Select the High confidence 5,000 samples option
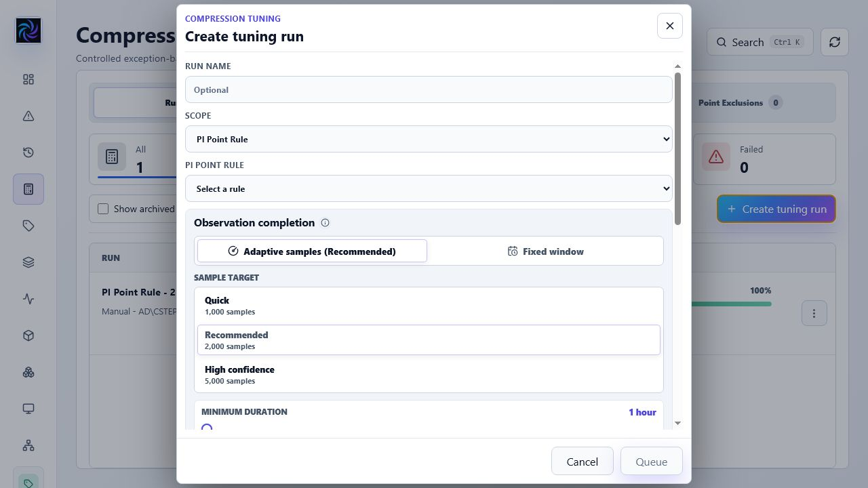Screen dimensions: 868x488 coord(429,375)
